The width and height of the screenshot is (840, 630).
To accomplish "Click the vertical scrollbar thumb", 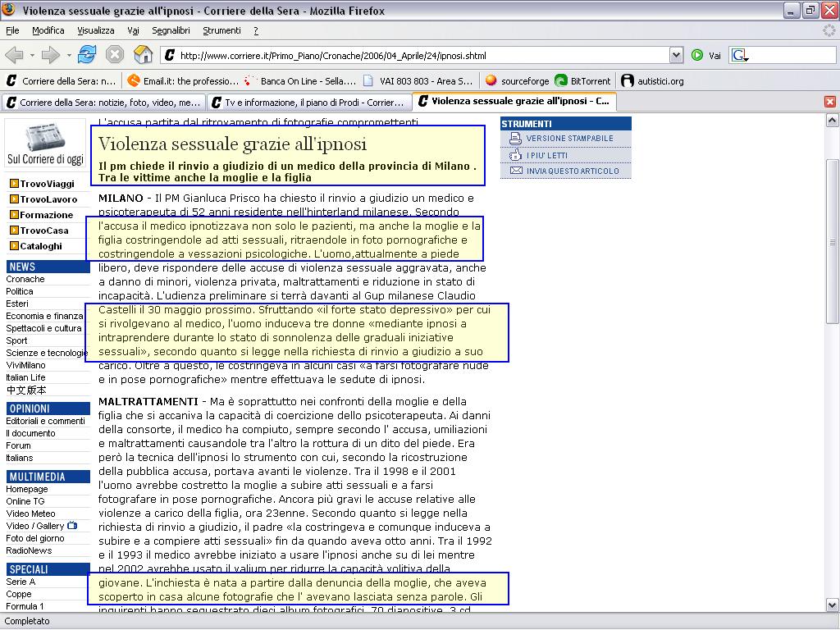I will [x=832, y=241].
